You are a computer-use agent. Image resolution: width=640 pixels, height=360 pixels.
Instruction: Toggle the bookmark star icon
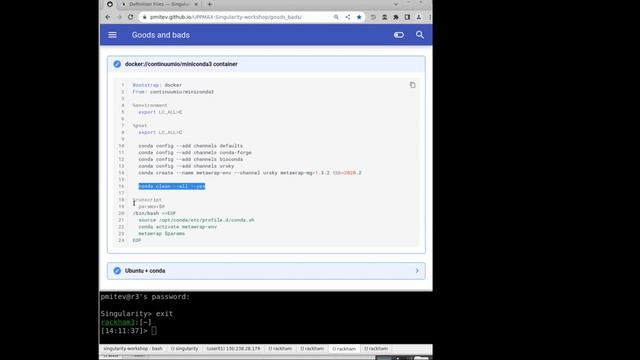(359, 17)
